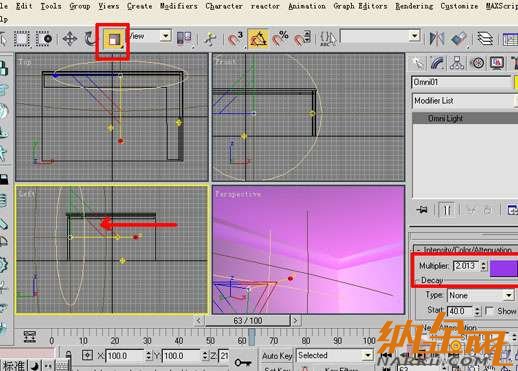
Task: Toggle the 3D Snaps magnet icon
Action: [235, 39]
